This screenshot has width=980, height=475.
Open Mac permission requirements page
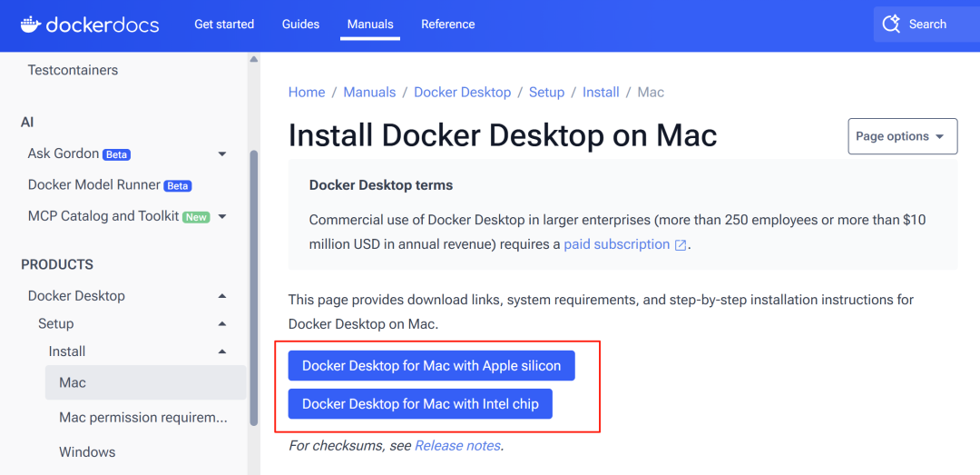pyautogui.click(x=143, y=418)
